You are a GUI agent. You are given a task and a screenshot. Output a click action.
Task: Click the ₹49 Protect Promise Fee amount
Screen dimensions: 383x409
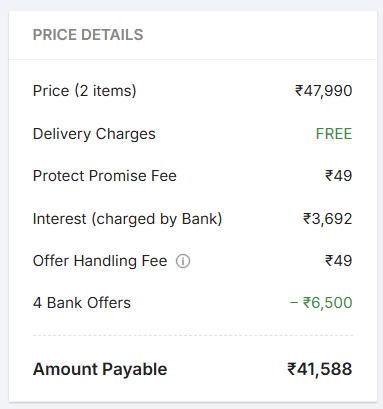point(338,176)
